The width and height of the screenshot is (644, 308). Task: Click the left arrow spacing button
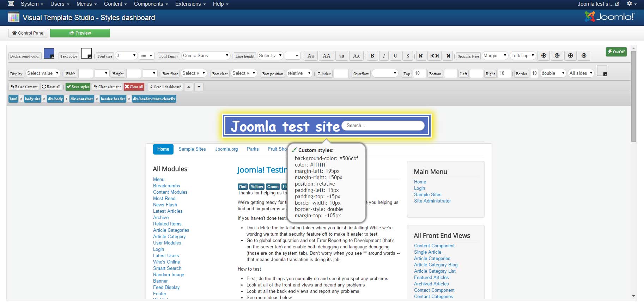544,56
